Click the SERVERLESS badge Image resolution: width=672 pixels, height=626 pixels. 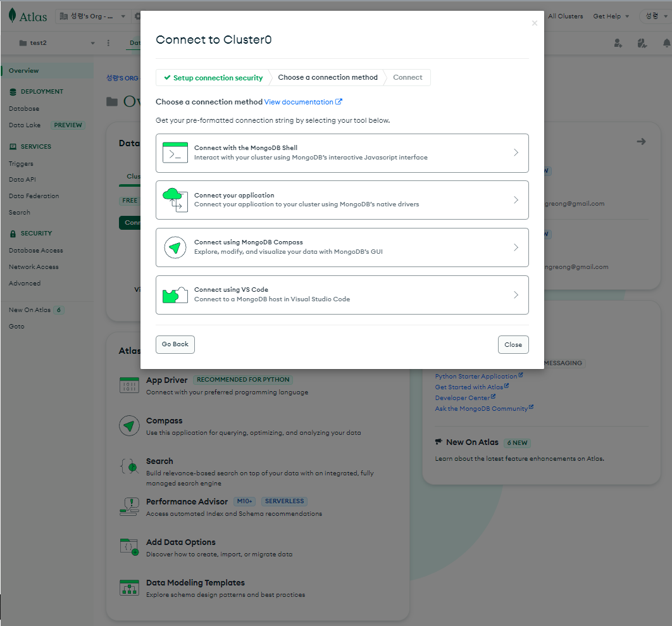[x=284, y=501]
